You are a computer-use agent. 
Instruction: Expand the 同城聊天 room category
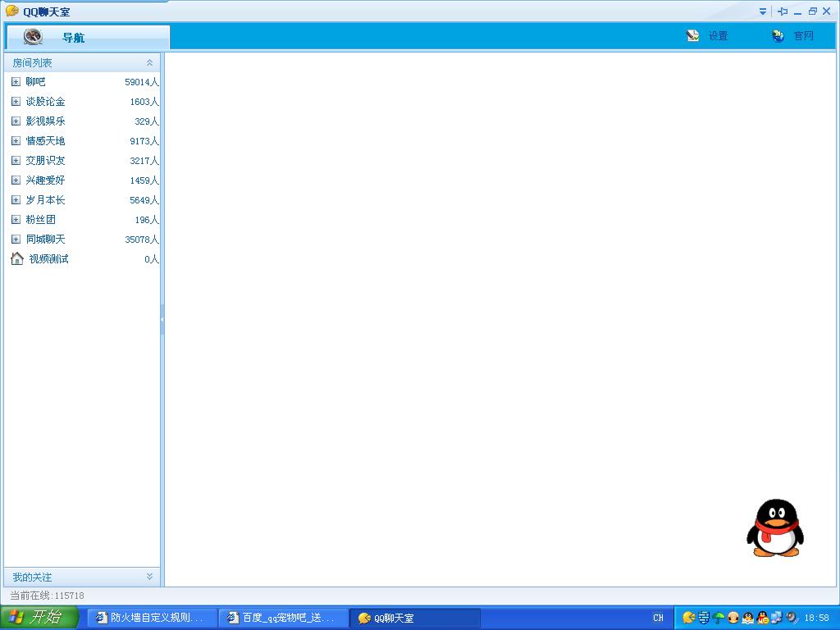(16, 239)
